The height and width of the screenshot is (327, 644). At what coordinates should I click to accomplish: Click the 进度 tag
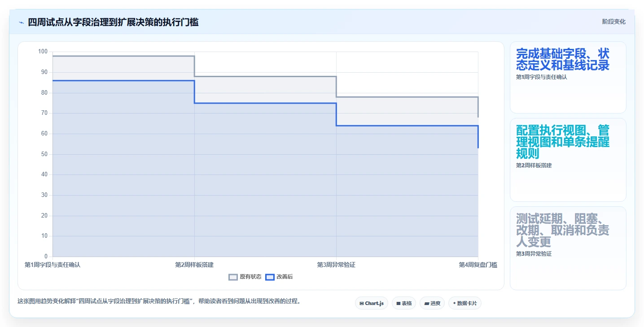pyautogui.click(x=432, y=303)
